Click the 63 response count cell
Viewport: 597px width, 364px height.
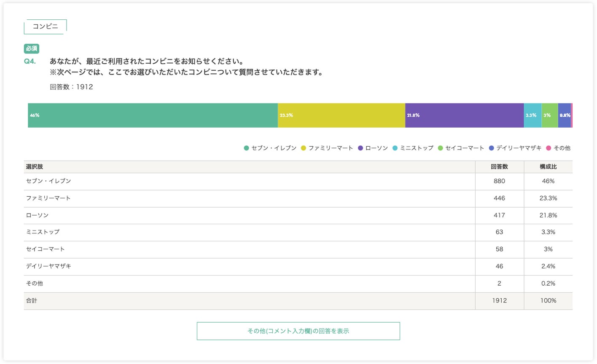pos(500,232)
